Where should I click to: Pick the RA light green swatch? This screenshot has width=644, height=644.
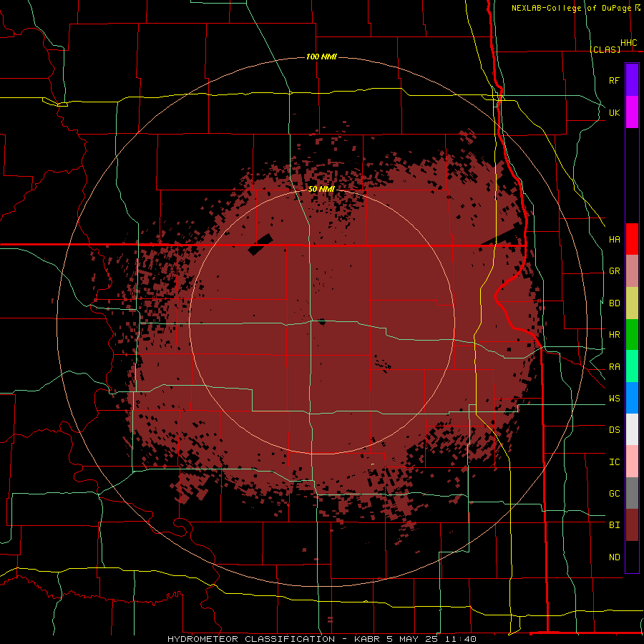point(632,366)
